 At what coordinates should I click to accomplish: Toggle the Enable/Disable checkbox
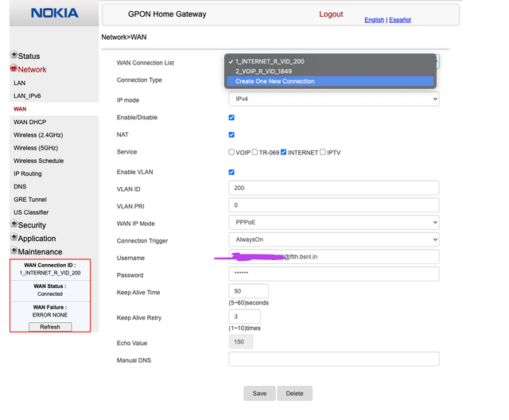pyautogui.click(x=231, y=117)
